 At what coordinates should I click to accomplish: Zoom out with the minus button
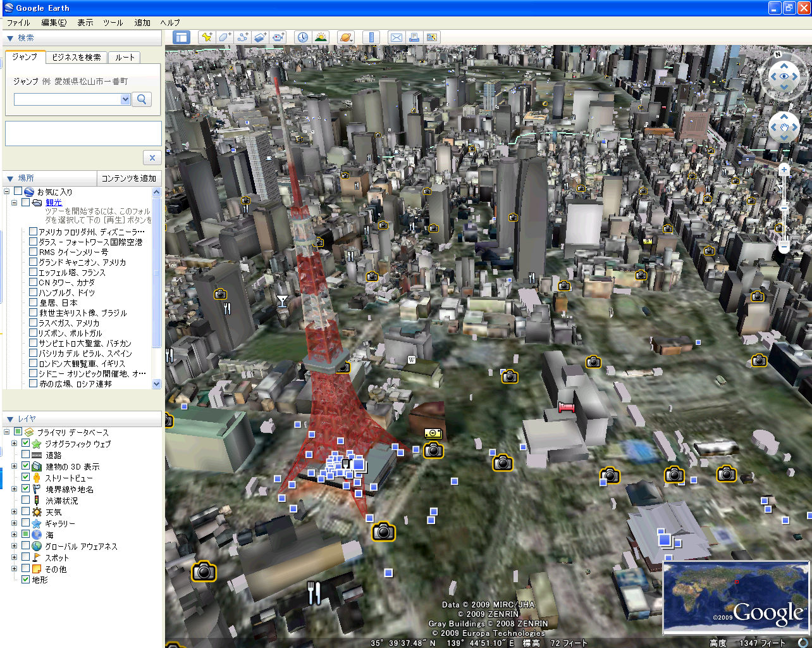[x=784, y=247]
